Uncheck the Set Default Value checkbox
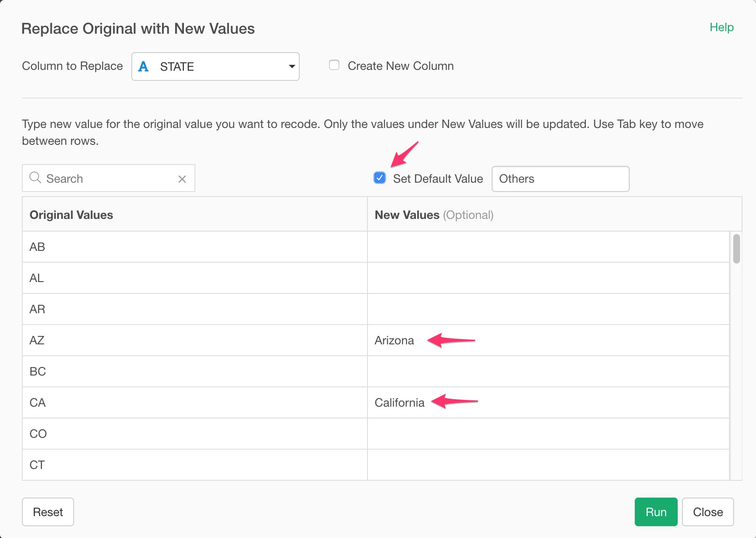756x538 pixels. (x=380, y=178)
